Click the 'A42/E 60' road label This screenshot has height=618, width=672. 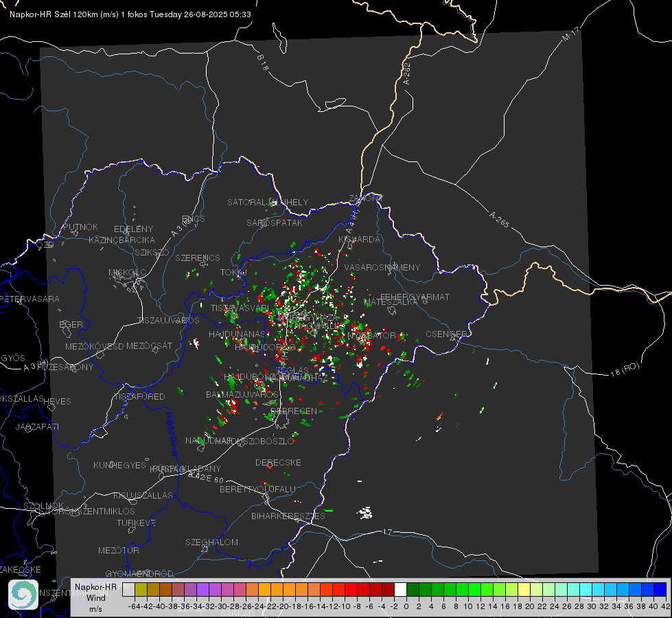(x=205, y=477)
